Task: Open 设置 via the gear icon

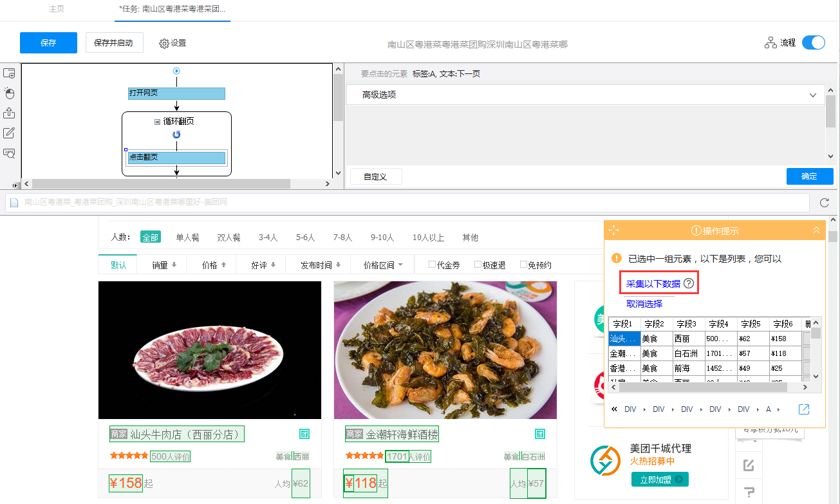Action: (164, 43)
